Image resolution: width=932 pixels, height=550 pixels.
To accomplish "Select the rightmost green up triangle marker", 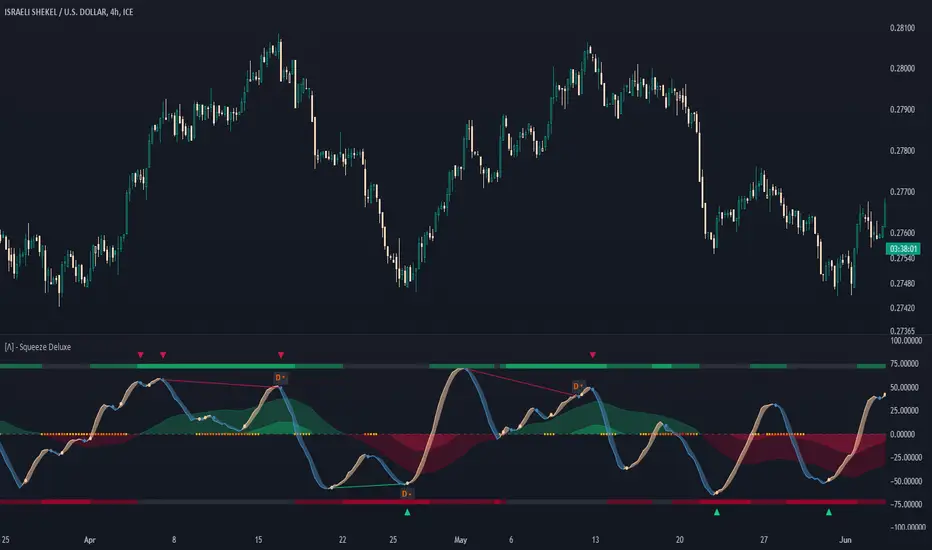I will point(828,513).
